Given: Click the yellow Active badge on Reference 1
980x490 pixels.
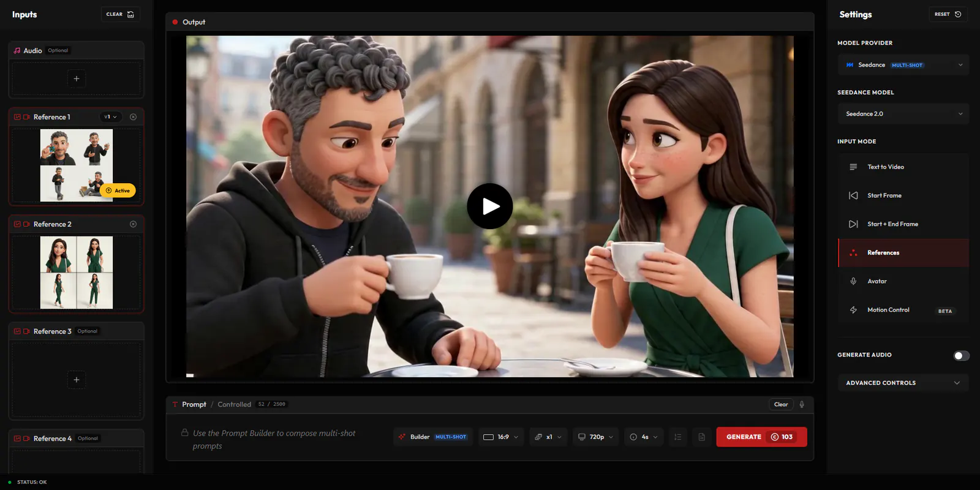Looking at the screenshot, I should (x=118, y=190).
